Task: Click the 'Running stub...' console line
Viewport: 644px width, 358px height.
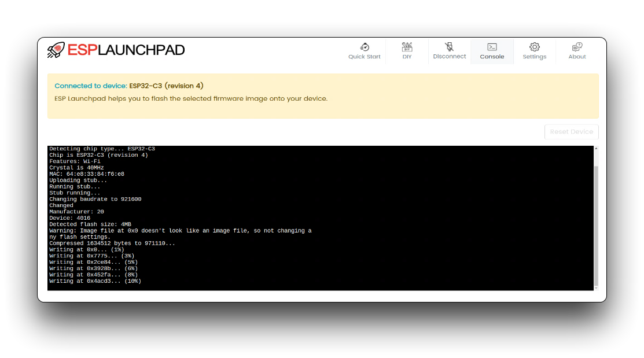Action: [75, 186]
